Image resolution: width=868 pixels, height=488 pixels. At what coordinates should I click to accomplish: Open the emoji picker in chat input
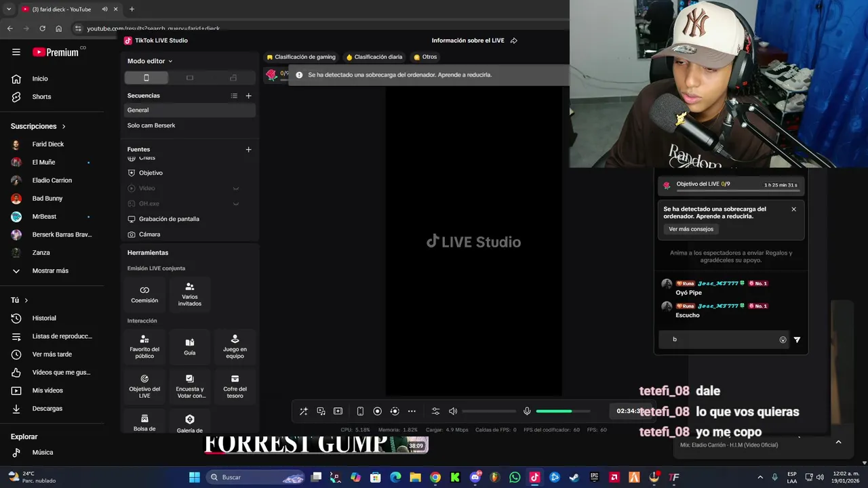coord(783,340)
